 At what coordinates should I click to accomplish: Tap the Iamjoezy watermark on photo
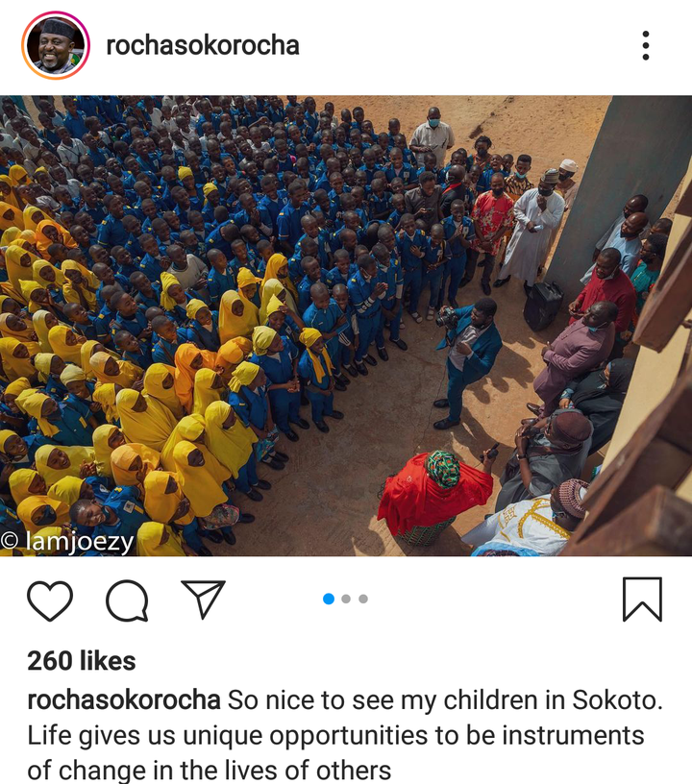tap(67, 542)
